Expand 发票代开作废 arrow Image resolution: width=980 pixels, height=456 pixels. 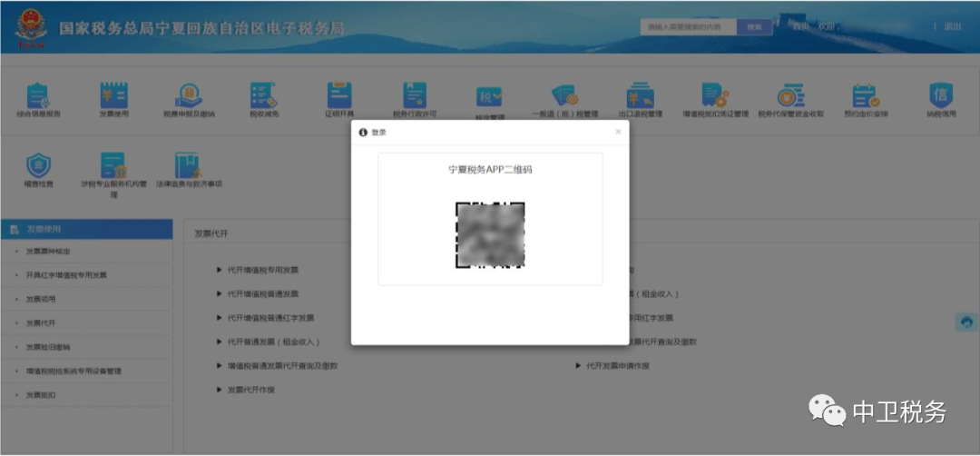pyautogui.click(x=220, y=390)
